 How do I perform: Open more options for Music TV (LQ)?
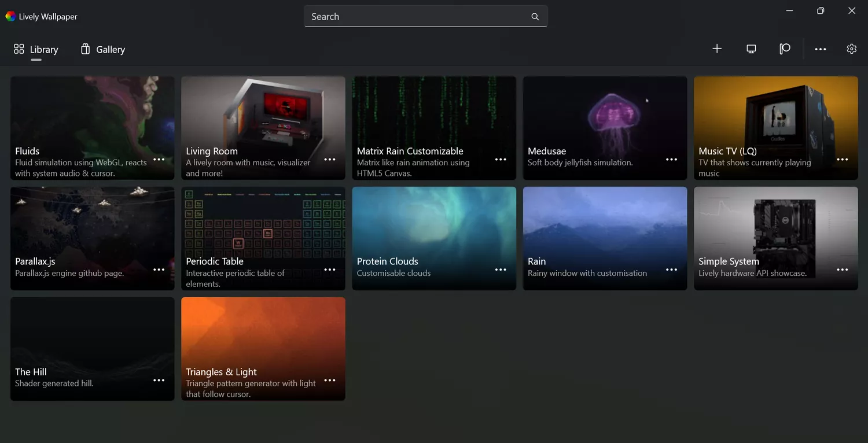[843, 160]
